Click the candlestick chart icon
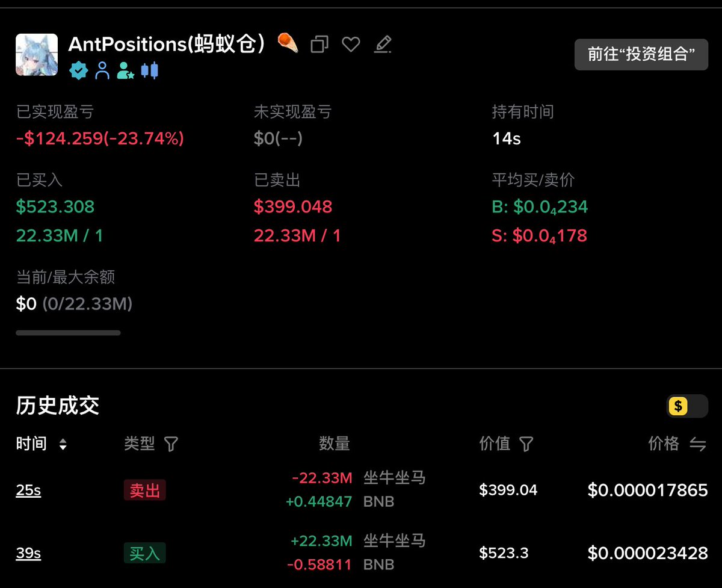This screenshot has width=722, height=588. (x=149, y=71)
